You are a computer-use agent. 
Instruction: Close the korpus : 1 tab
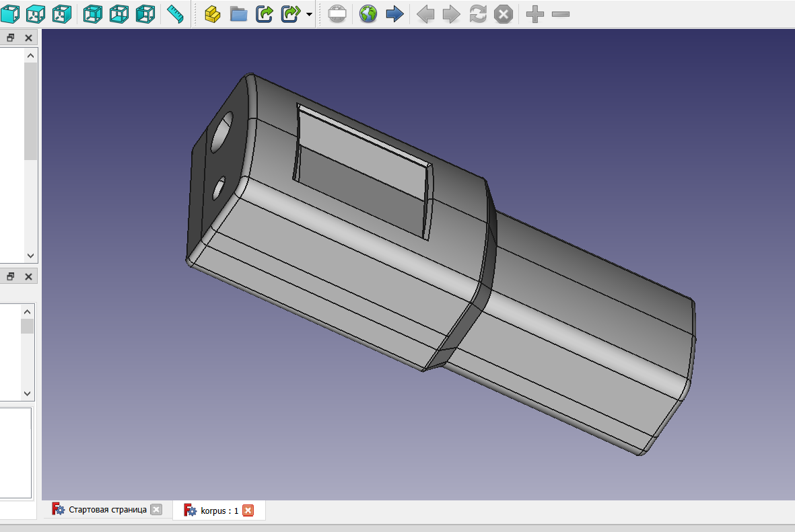(x=248, y=510)
